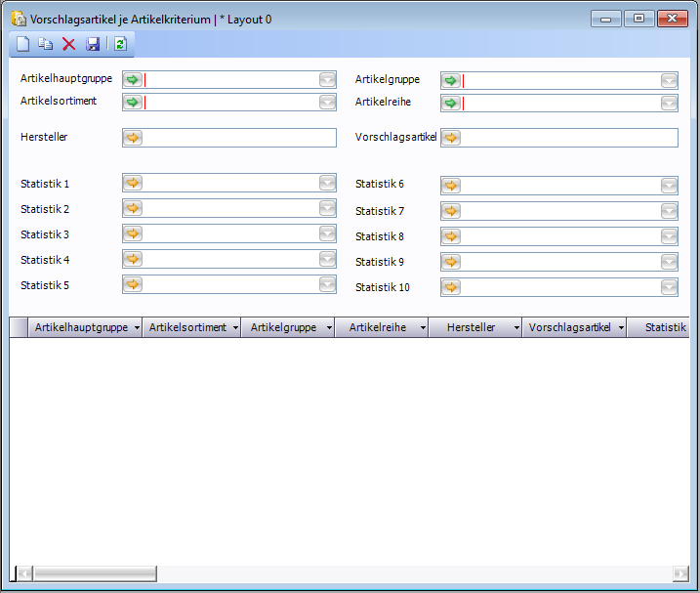Click the green Refresh toolbar icon
The height and width of the screenshot is (593, 700).
pyautogui.click(x=120, y=44)
